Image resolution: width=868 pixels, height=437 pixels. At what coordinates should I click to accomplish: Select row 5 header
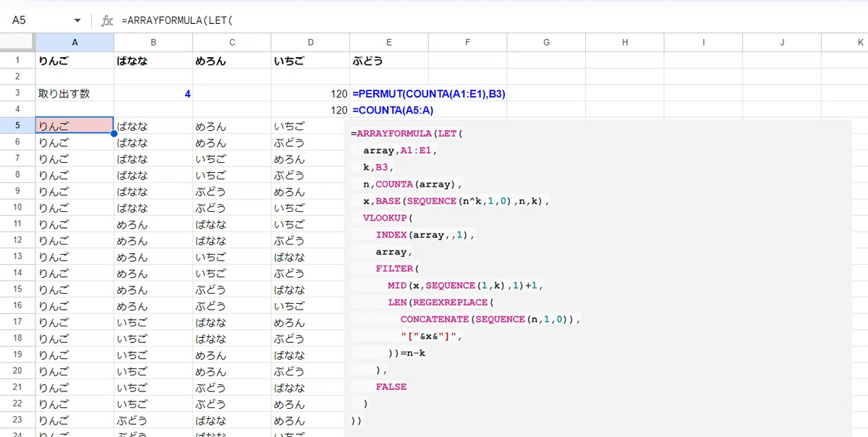(x=17, y=126)
